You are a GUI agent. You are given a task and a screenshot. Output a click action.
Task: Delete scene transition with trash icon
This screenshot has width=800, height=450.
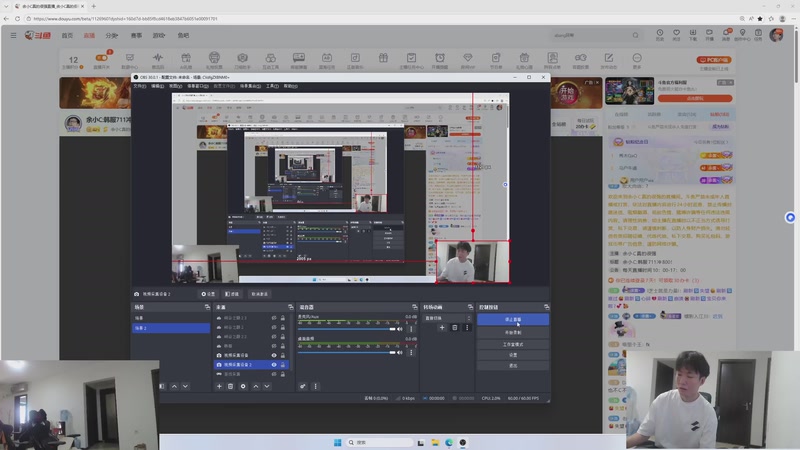(454, 327)
